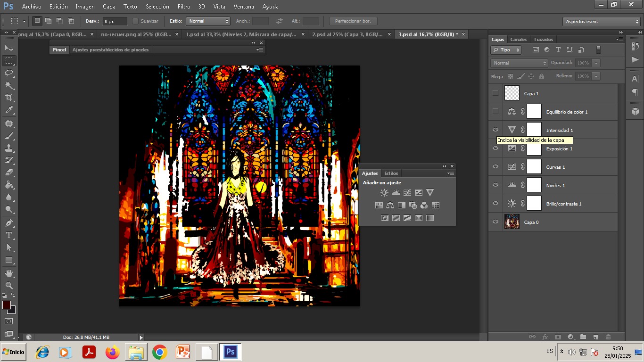This screenshot has width=644, height=362.
Task: Add a Levels adjustment from Ajustes panel
Action: tap(396, 192)
